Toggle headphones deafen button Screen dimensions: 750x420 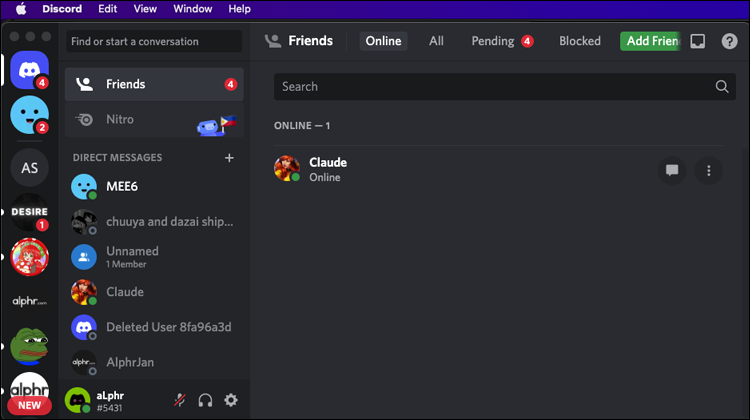[x=205, y=400]
